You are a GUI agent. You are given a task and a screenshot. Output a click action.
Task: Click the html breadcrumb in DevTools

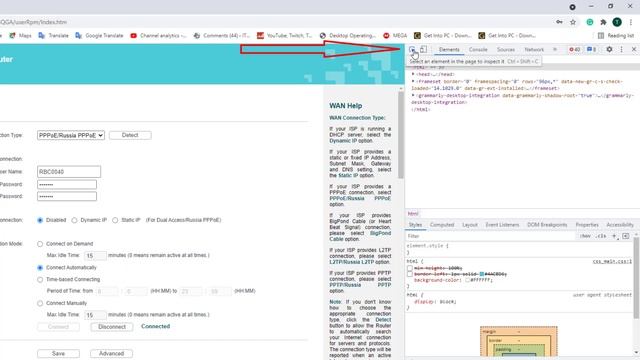click(x=413, y=213)
